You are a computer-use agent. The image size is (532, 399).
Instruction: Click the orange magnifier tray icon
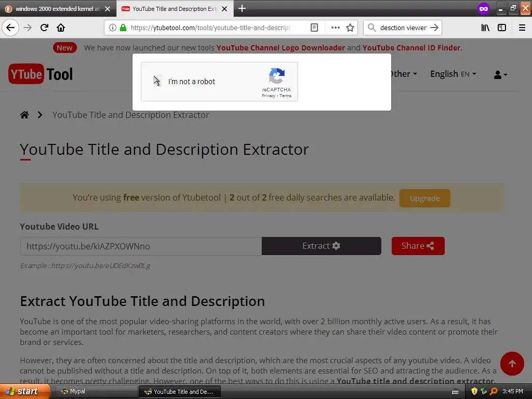click(494, 392)
